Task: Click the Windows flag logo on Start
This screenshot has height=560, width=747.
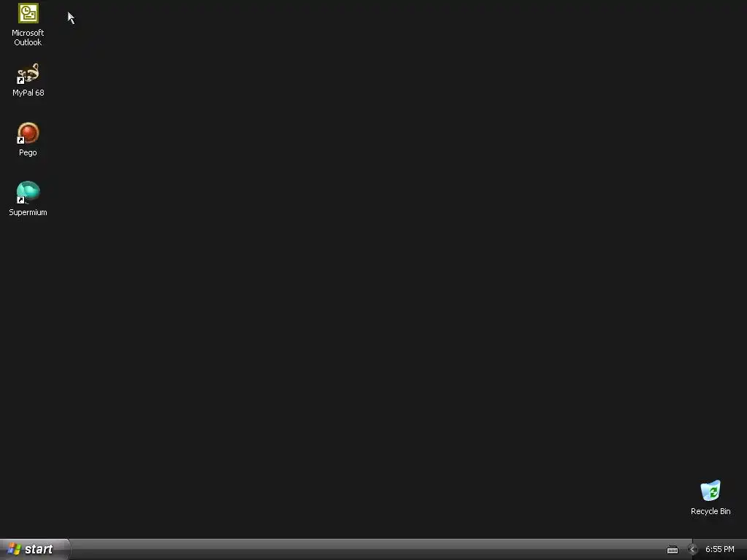Action: (14, 549)
